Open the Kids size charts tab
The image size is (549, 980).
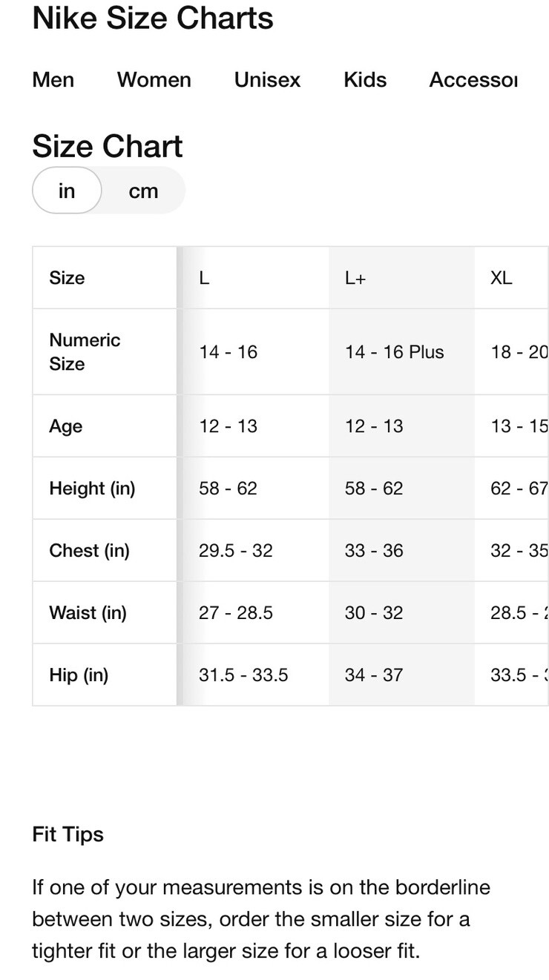[365, 80]
